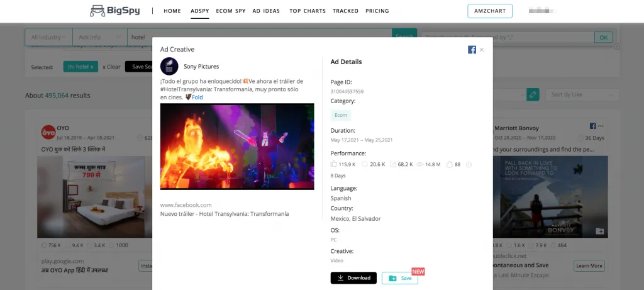Screen dimensions: 644x290
Task: Click the views eye icon beside 14.8 M
Action: coord(419,164)
